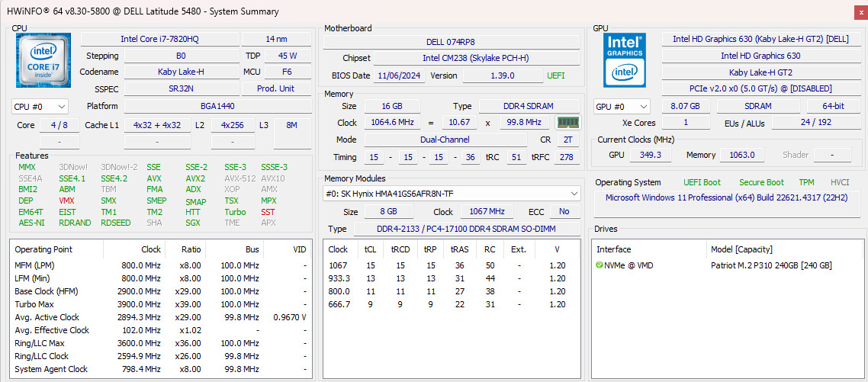Click the BIOS version 1.39.0 field
Viewport: 868px width, 382px height.
(x=503, y=75)
